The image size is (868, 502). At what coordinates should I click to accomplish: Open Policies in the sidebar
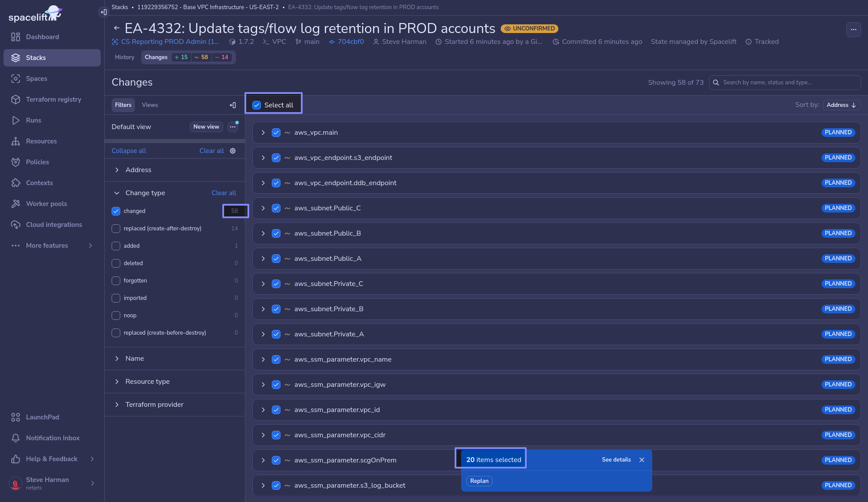click(x=37, y=162)
